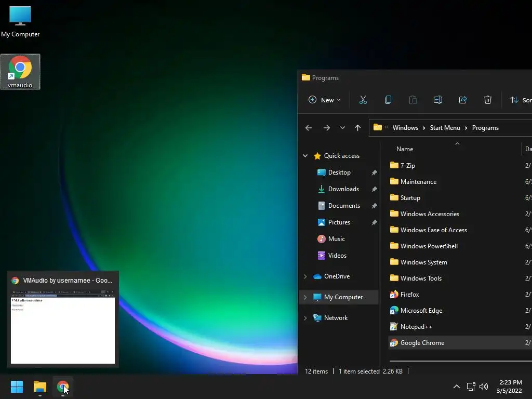Sort by the Name column header

click(x=404, y=149)
